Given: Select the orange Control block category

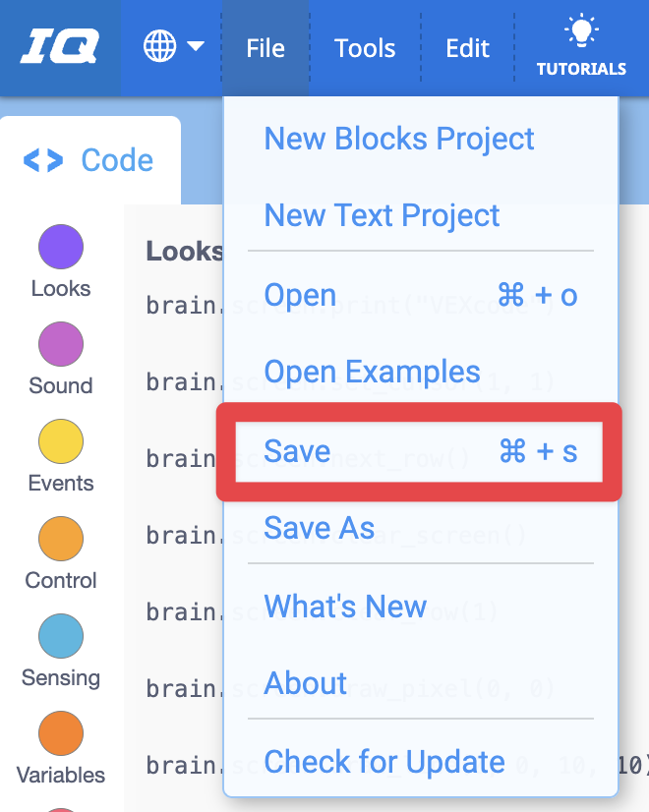Looking at the screenshot, I should tap(60, 539).
